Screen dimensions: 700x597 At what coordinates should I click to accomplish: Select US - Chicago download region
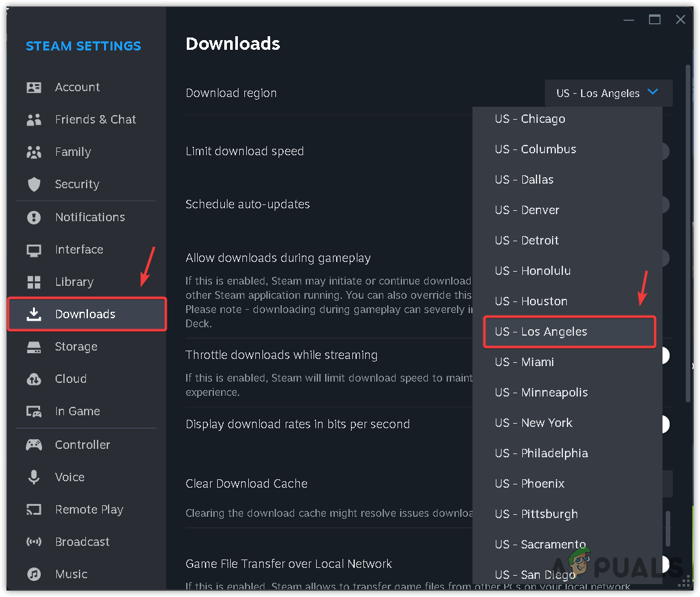pos(530,119)
